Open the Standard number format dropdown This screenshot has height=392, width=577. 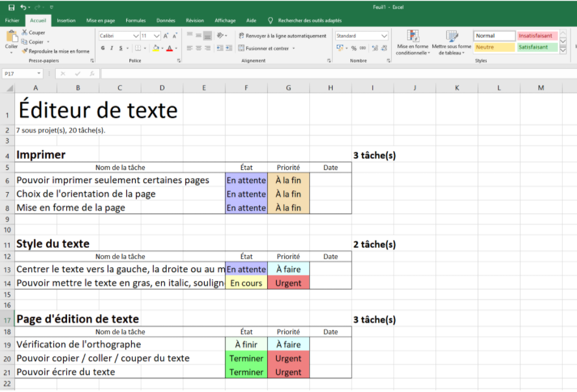click(x=384, y=36)
